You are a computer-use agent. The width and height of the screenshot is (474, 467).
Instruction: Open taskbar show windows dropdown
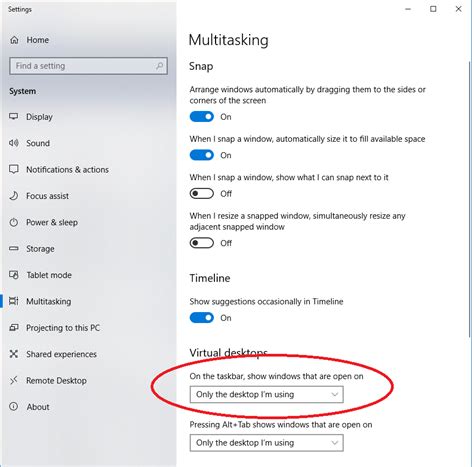point(266,394)
